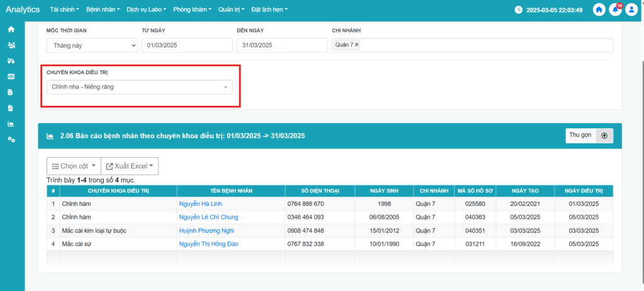Click the home icon in left sidebar
Image resolution: width=644 pixels, height=291 pixels.
point(11,30)
